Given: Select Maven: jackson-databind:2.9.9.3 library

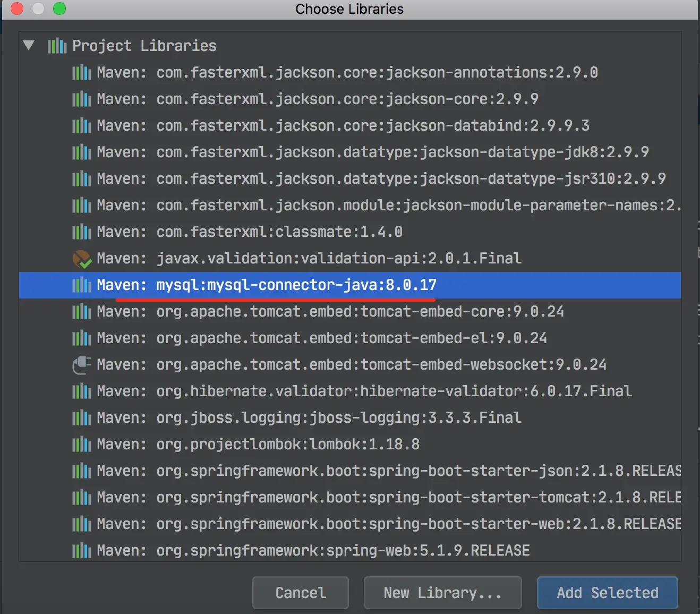Looking at the screenshot, I should (x=350, y=125).
